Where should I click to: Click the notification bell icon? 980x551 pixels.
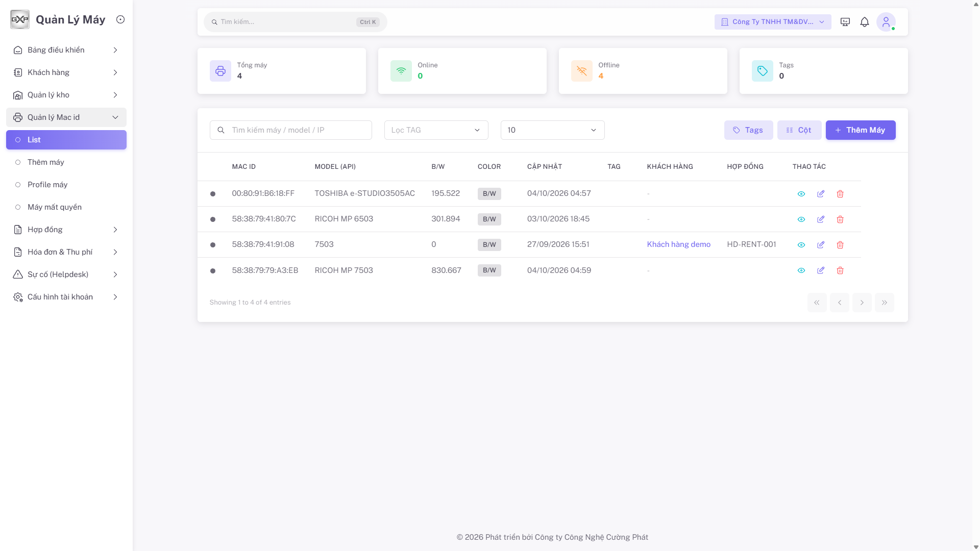tap(864, 22)
